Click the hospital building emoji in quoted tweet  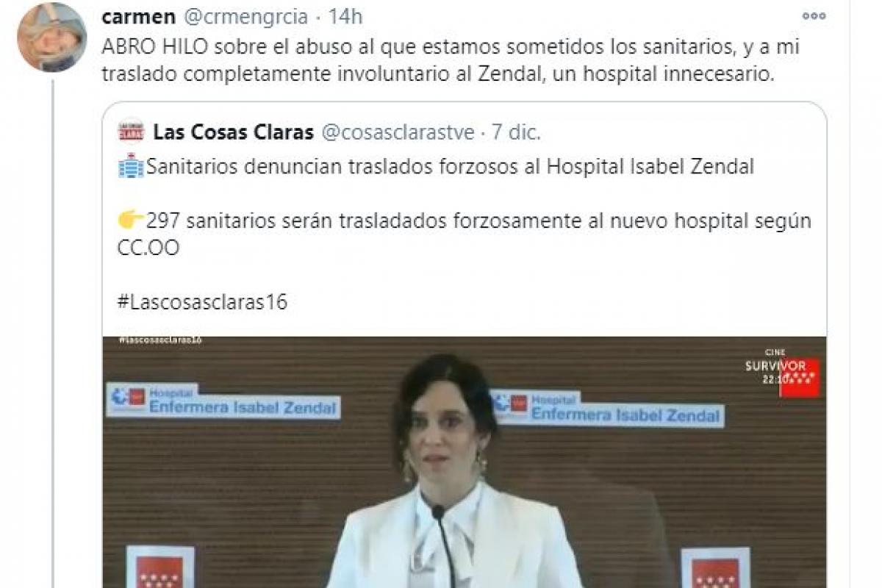131,166
